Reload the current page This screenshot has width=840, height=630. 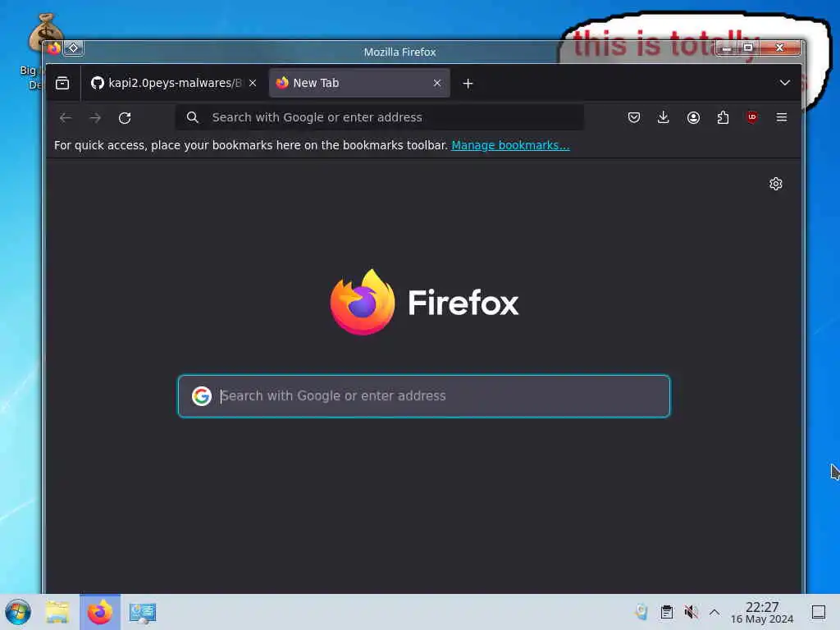[x=125, y=118]
